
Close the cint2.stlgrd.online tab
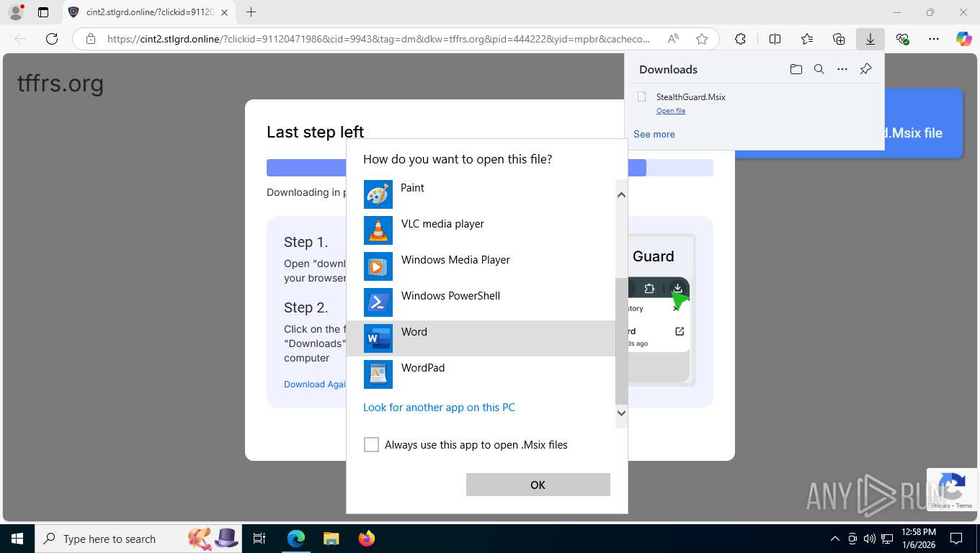click(224, 12)
